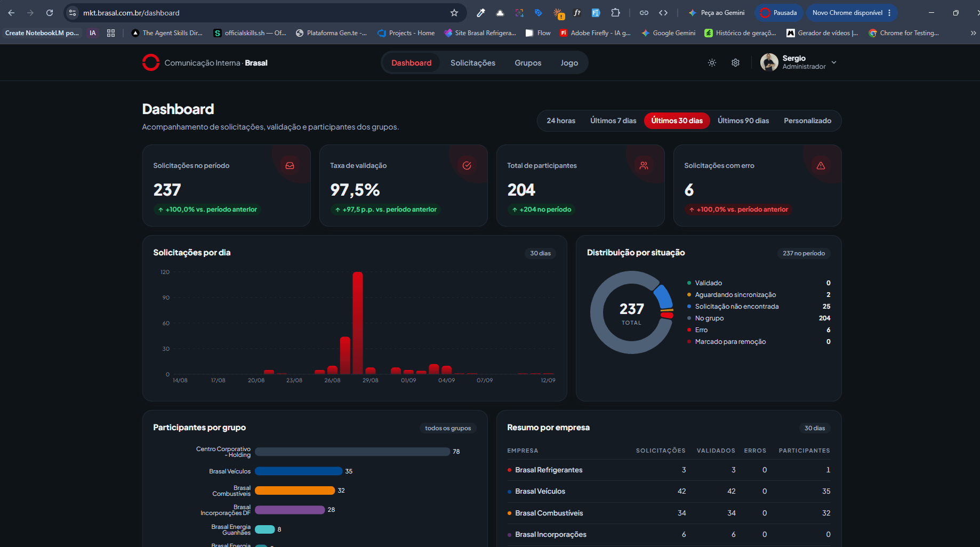This screenshot has width=980, height=547.
Task: Bookmark this page with star icon
Action: (x=454, y=13)
